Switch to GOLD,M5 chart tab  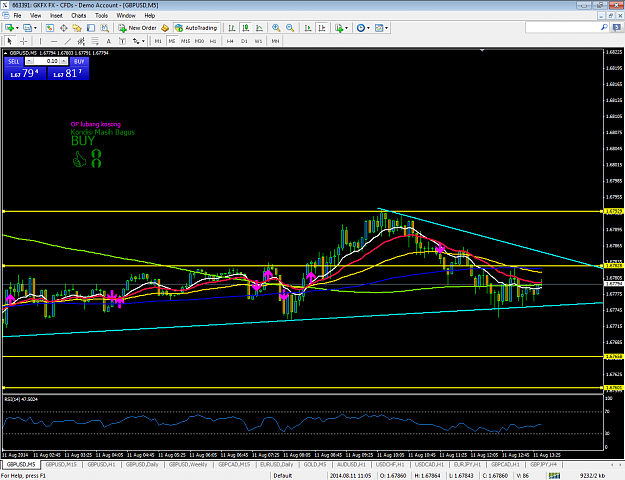point(315,464)
